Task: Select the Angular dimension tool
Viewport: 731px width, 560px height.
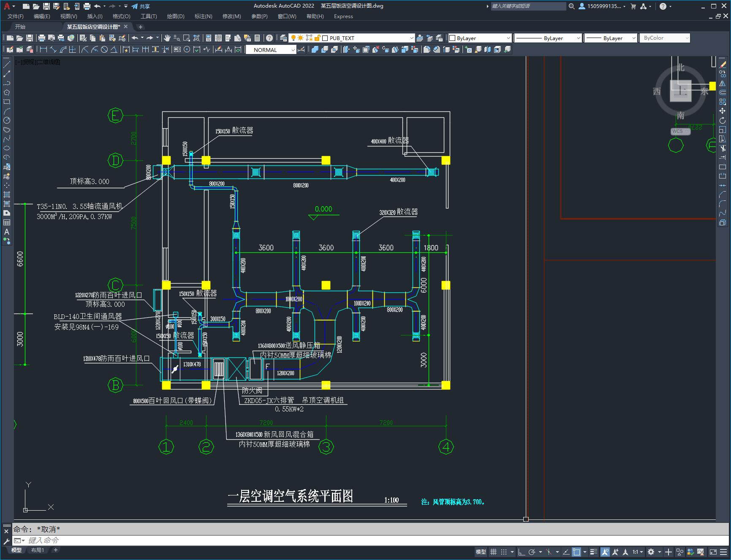Action: (x=114, y=50)
